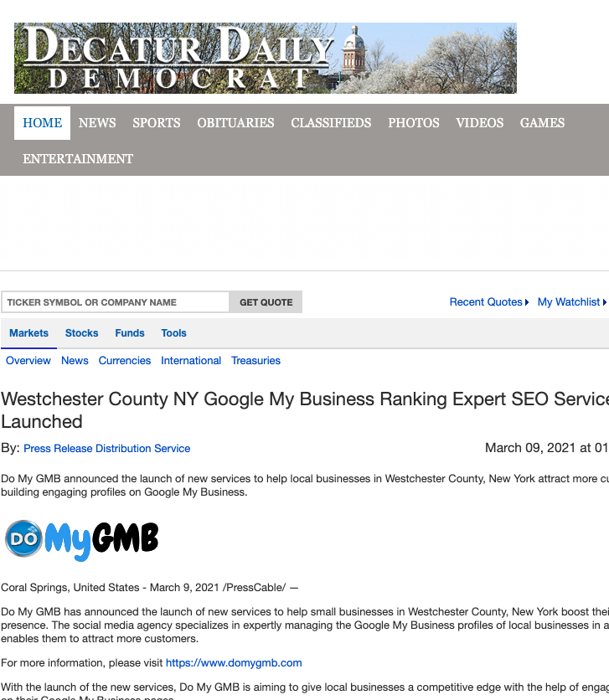
Task: Follow the Press Release Distribution Service link
Action: (x=106, y=449)
